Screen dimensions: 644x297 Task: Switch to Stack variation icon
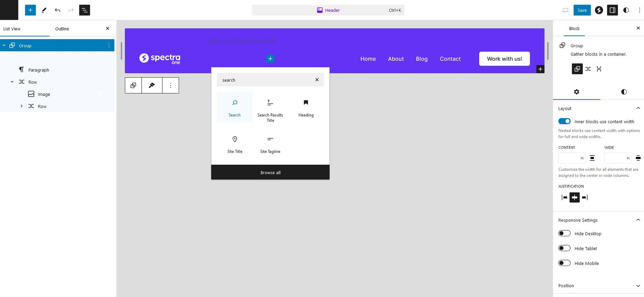point(599,69)
